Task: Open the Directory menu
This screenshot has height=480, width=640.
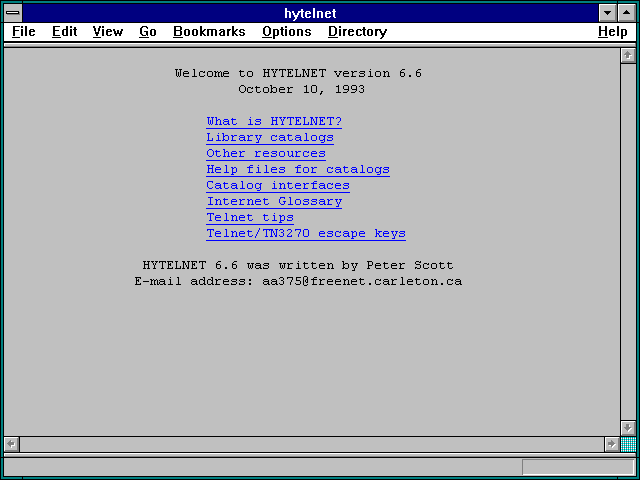Action: 358,31
